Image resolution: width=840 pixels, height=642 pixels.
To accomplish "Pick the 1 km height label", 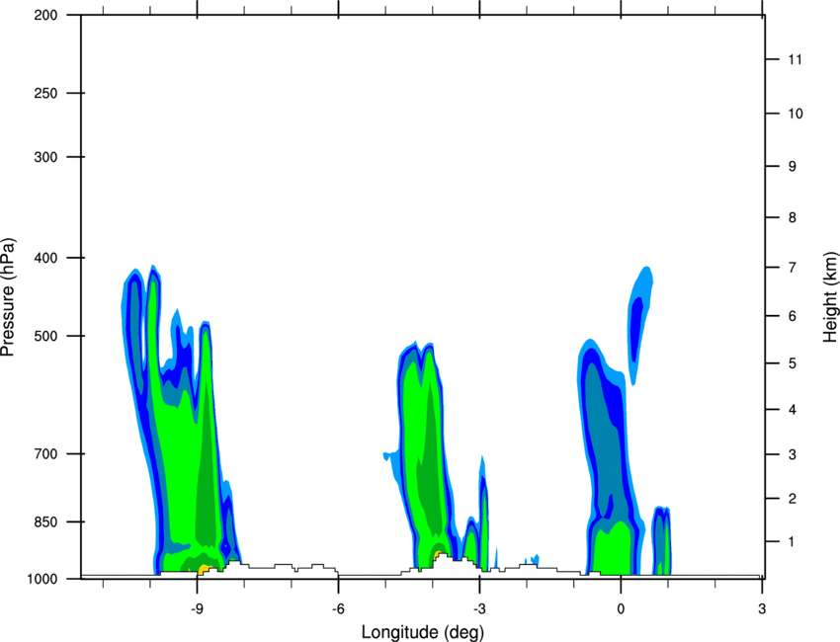I will pos(792,542).
